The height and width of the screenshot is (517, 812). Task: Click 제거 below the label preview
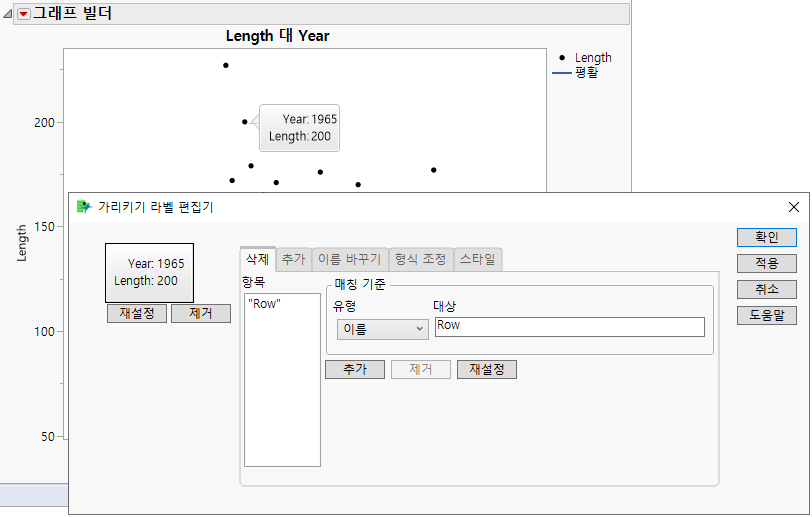(201, 313)
